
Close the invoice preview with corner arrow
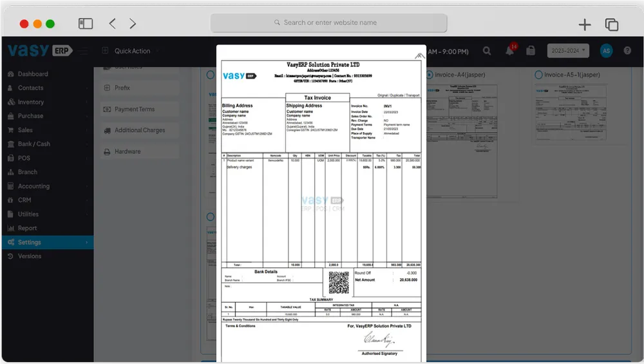click(x=419, y=56)
